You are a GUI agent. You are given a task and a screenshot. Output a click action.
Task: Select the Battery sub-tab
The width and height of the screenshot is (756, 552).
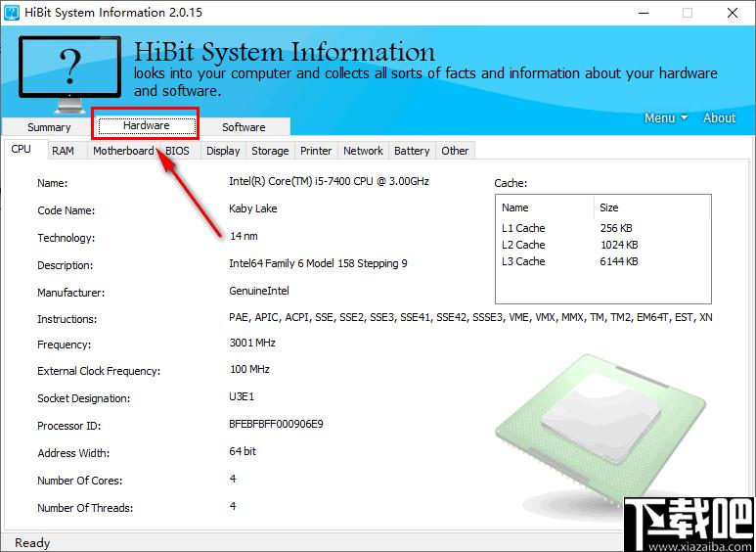(412, 151)
